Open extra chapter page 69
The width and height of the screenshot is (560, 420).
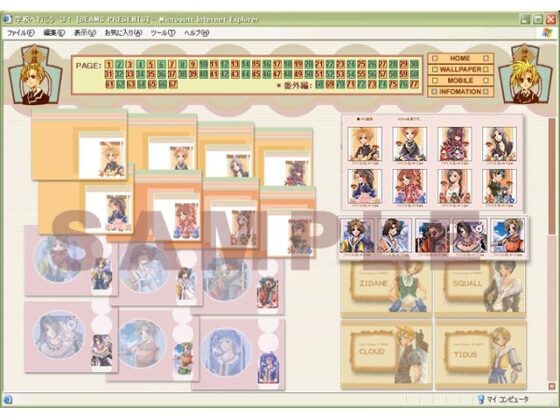[330, 85]
